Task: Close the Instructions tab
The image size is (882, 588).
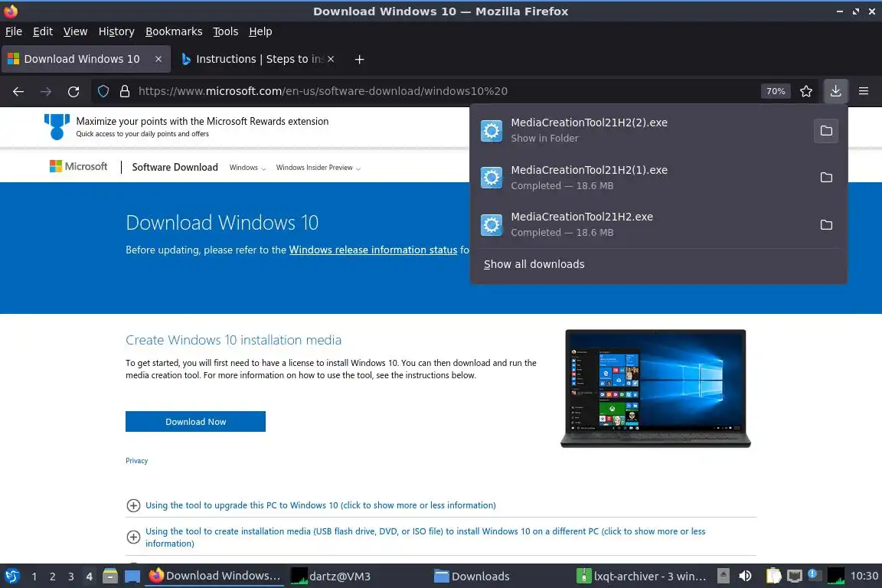Action: (331, 59)
